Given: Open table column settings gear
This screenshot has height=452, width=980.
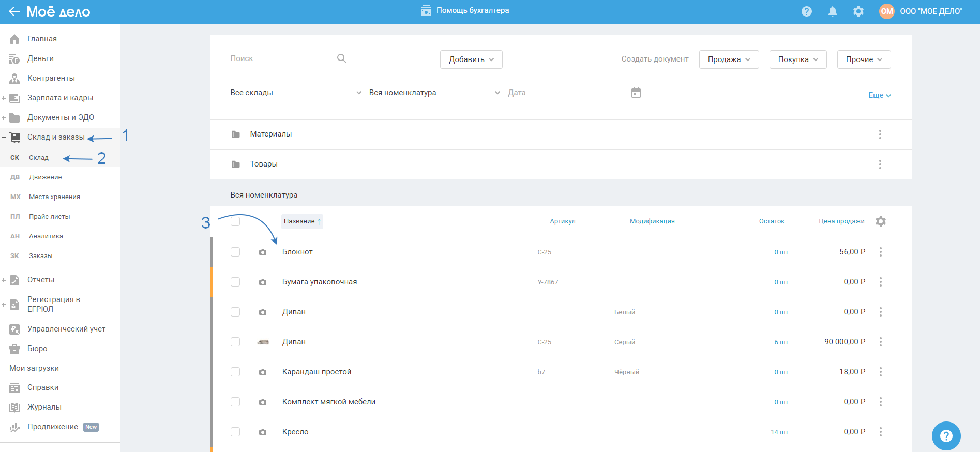Looking at the screenshot, I should (x=880, y=221).
